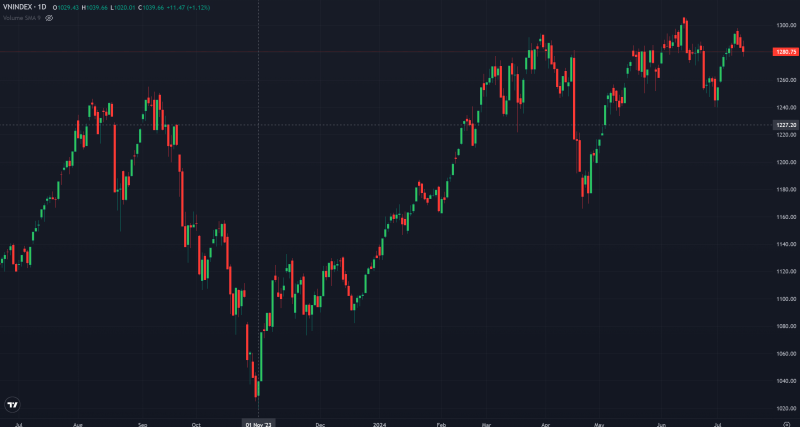
Task: Click the Dec label on time axis
Action: tap(319, 424)
